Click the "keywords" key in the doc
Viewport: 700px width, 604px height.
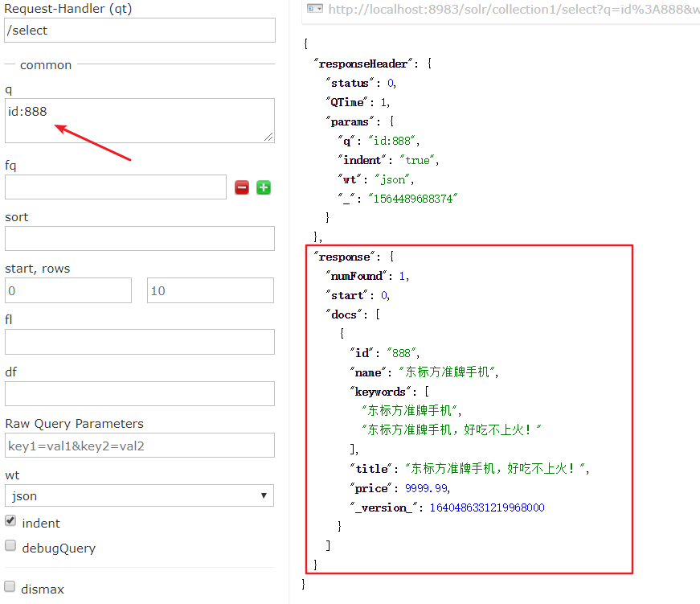[x=380, y=392]
